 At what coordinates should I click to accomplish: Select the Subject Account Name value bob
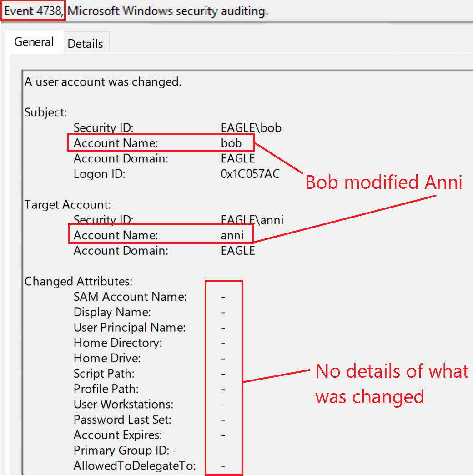pos(231,143)
